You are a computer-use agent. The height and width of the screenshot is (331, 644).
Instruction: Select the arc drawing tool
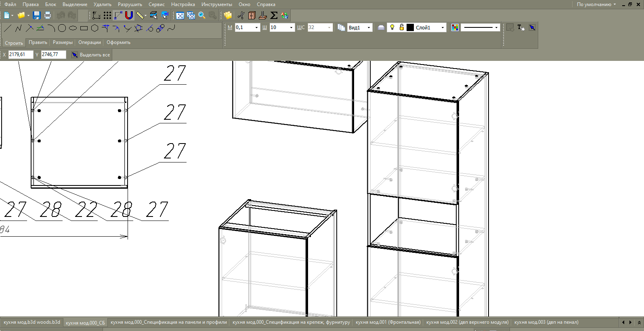[51, 28]
